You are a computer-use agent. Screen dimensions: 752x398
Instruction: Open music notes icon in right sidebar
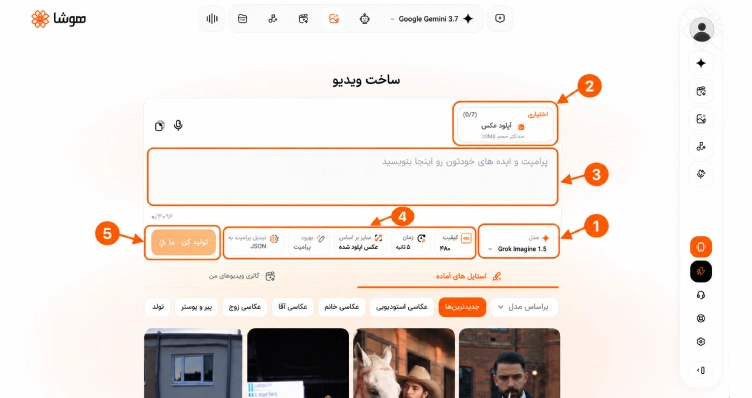click(x=701, y=147)
